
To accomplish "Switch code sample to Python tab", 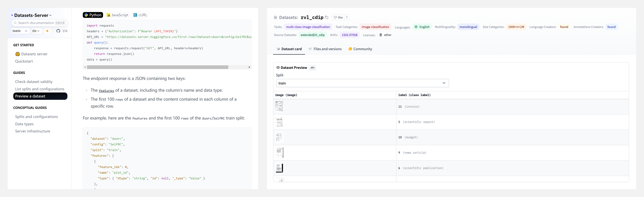I will click(93, 15).
